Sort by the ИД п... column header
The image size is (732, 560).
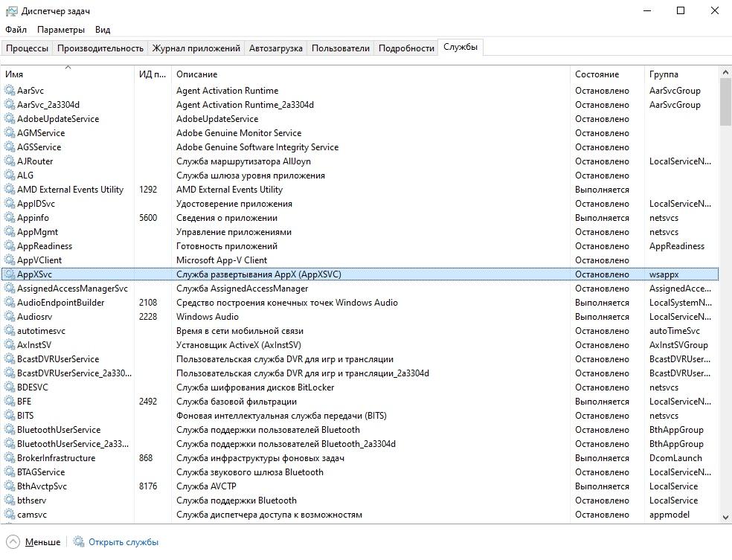point(152,74)
